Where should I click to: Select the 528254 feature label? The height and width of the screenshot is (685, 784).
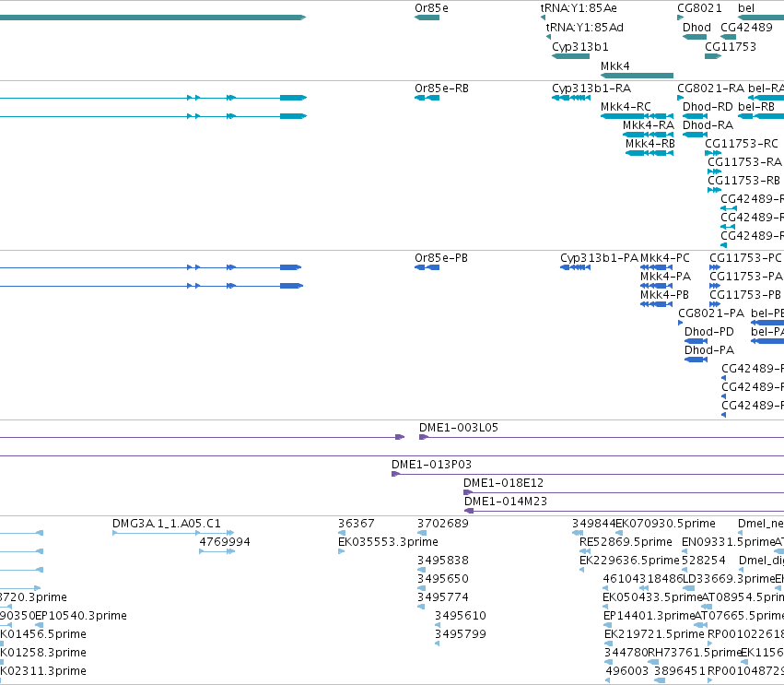coord(704,561)
